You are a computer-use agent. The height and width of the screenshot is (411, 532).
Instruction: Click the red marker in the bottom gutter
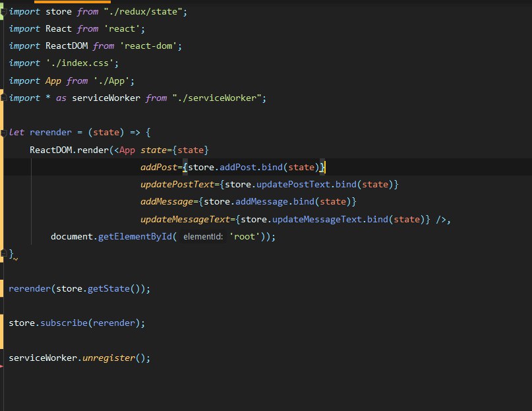[x=2, y=366]
